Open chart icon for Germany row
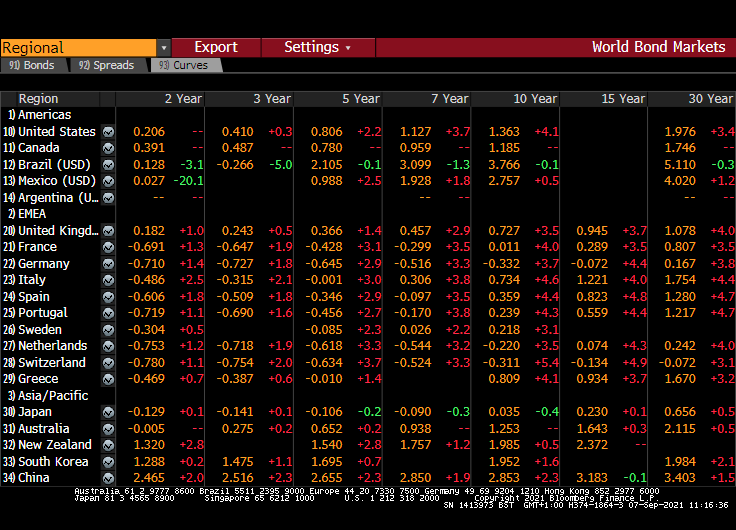 tap(108, 264)
